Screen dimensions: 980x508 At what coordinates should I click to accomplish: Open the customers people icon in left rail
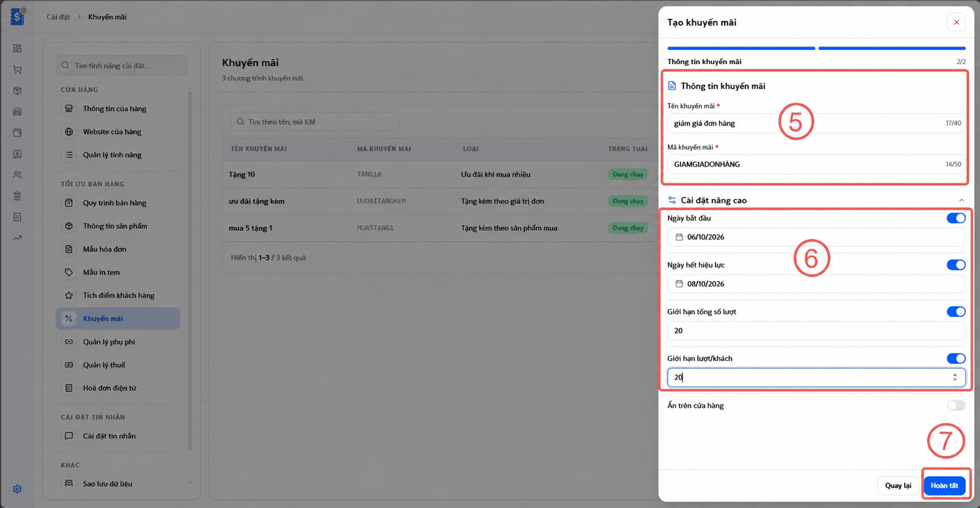[17, 175]
